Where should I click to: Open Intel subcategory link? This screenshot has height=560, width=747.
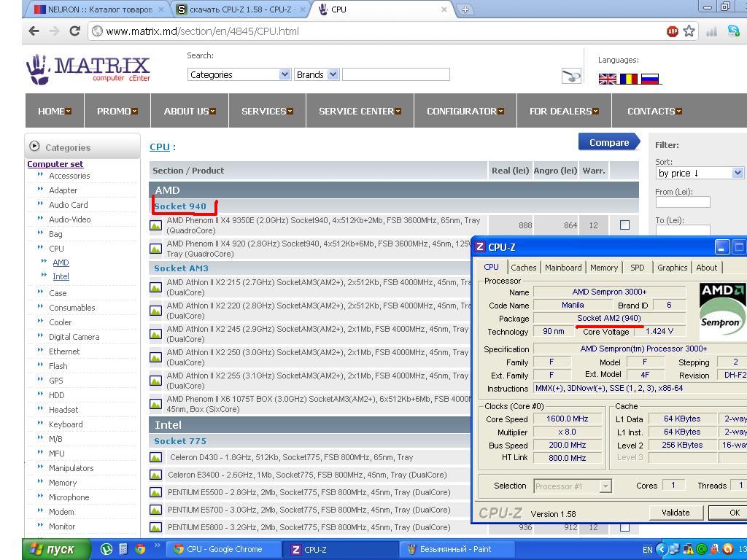click(x=61, y=276)
